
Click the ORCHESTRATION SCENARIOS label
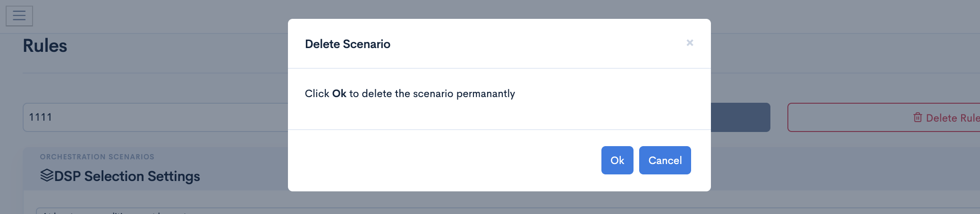97,156
